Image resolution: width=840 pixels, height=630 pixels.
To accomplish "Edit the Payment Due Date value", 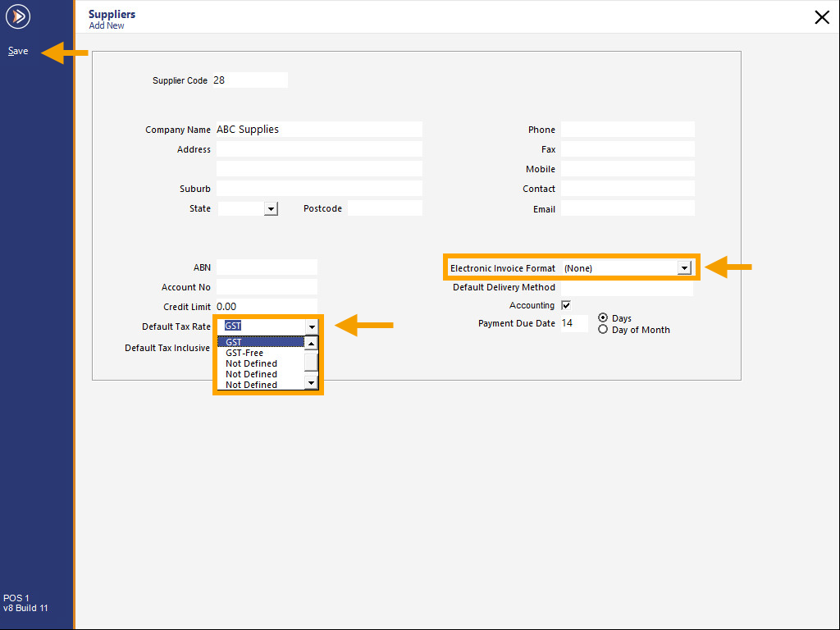I will [x=574, y=323].
